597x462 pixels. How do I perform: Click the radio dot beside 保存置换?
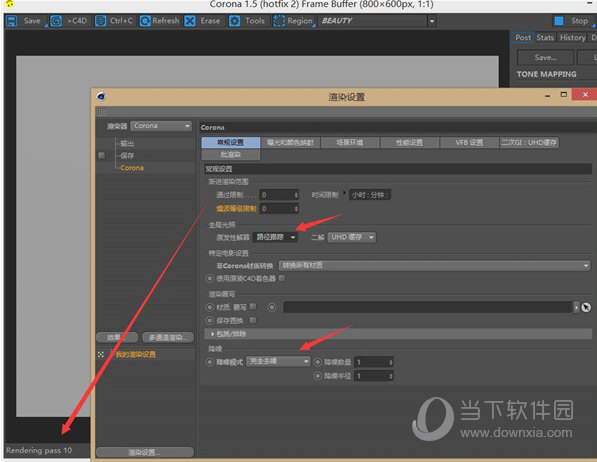[x=210, y=320]
